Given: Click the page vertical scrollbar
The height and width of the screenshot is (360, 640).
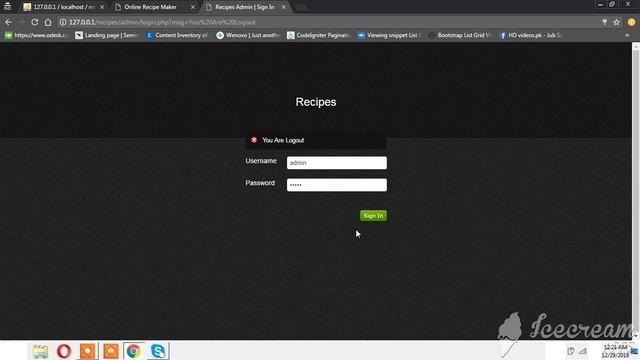Looking at the screenshot, I should [636, 191].
